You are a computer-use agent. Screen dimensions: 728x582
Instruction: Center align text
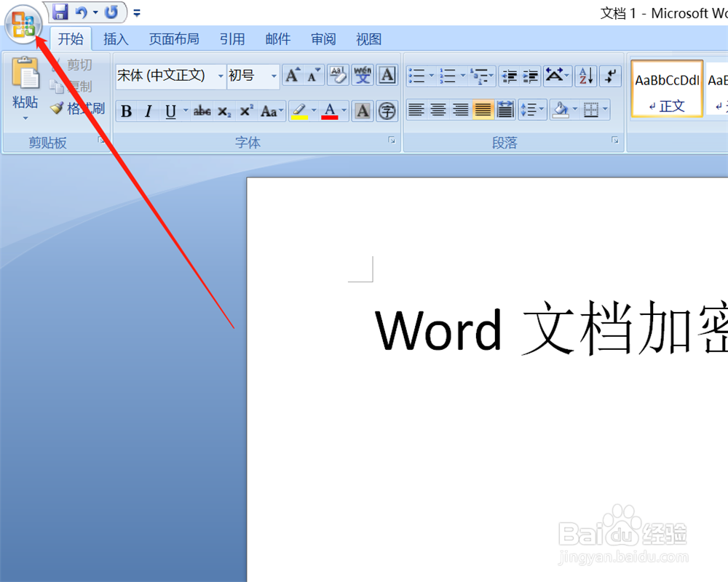tap(438, 110)
